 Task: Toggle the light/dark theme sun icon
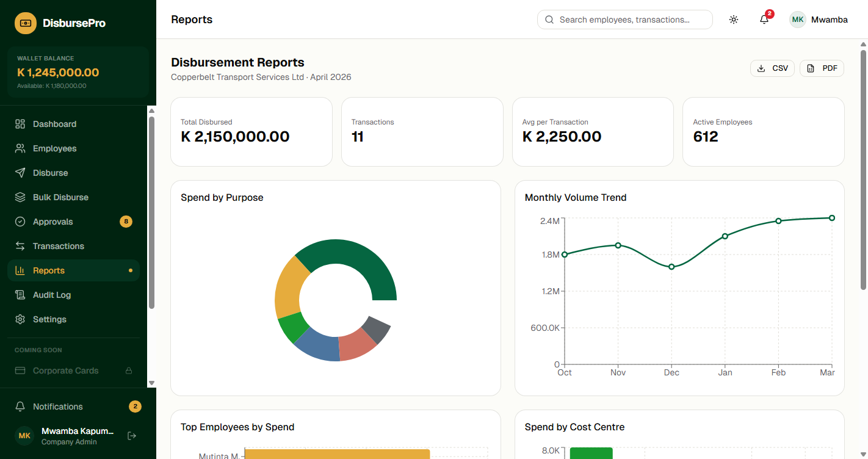[734, 20]
